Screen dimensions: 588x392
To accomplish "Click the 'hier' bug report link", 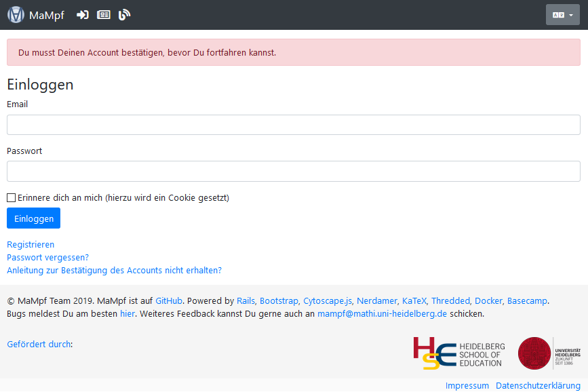I will 127,313.
